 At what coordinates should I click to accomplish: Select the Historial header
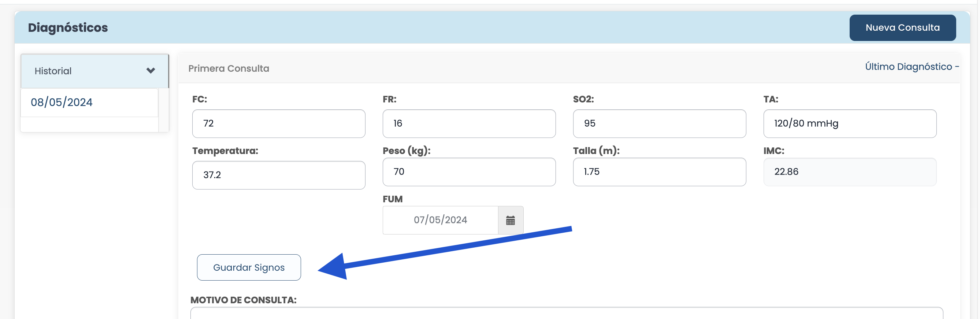95,71
